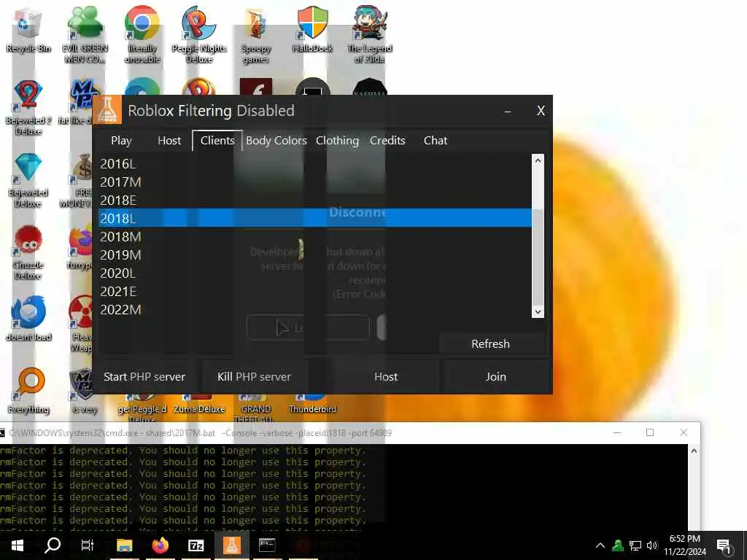Image resolution: width=747 pixels, height=560 pixels.
Task: Open the network icon in the system tray
Action: coord(635,545)
